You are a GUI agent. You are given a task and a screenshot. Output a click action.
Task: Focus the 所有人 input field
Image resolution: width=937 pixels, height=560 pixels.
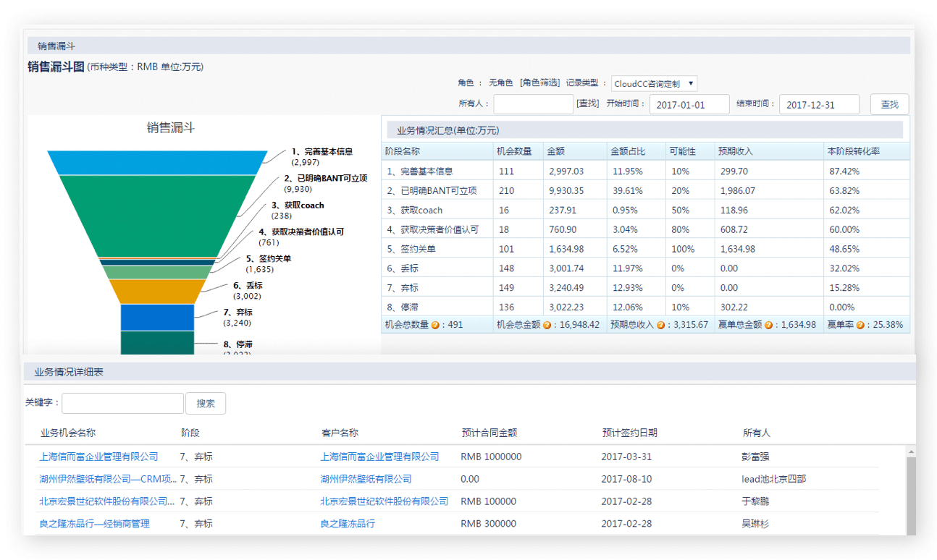pos(534,104)
